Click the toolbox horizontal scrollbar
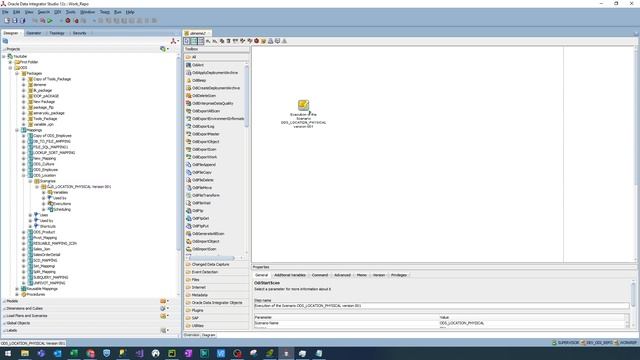 (x=212, y=258)
